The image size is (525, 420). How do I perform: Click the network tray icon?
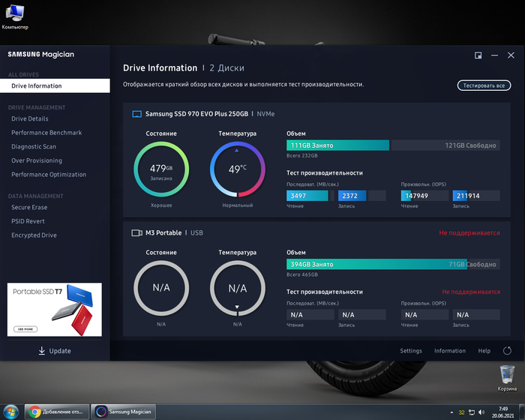coord(472,412)
